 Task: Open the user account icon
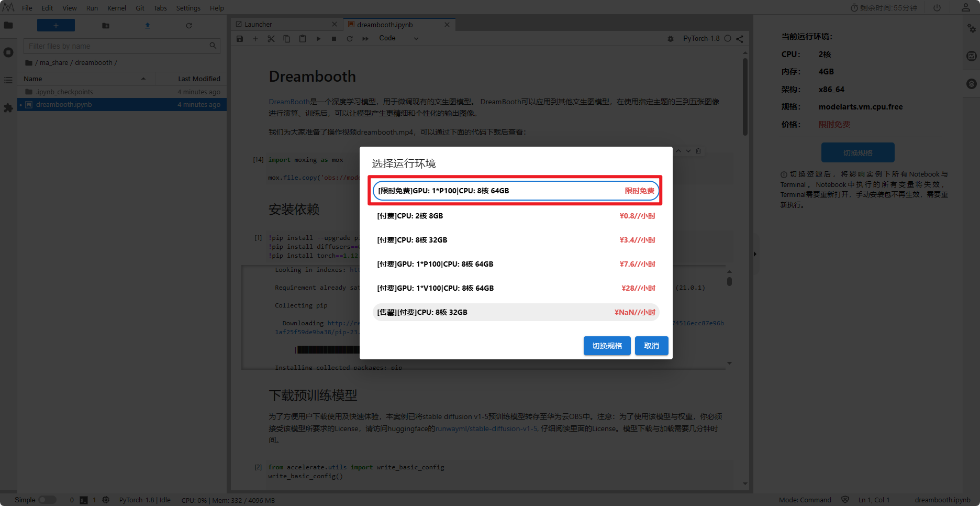click(x=966, y=8)
